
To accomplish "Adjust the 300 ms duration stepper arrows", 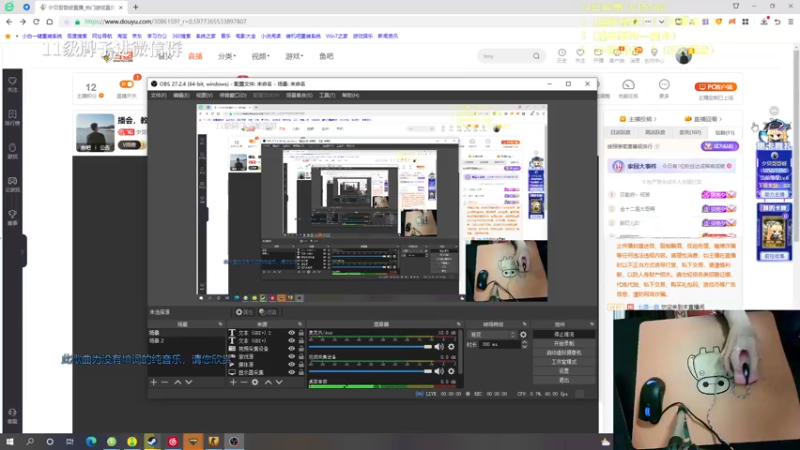I will 524,345.
